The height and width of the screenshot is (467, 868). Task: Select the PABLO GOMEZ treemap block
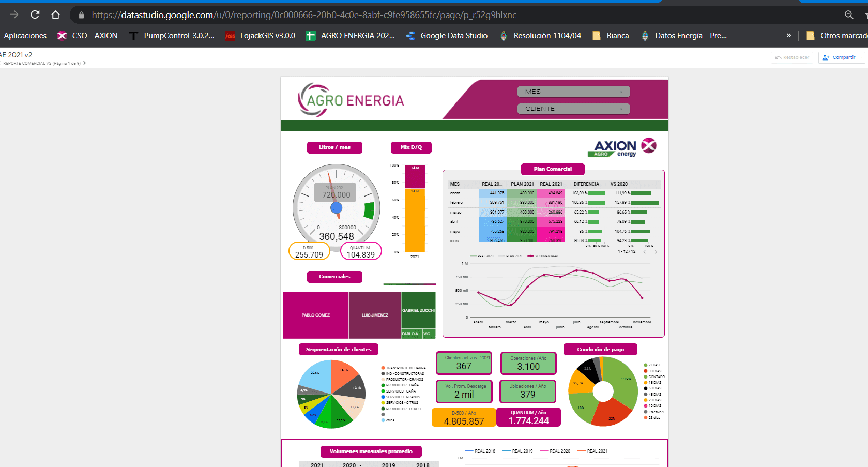[315, 315]
